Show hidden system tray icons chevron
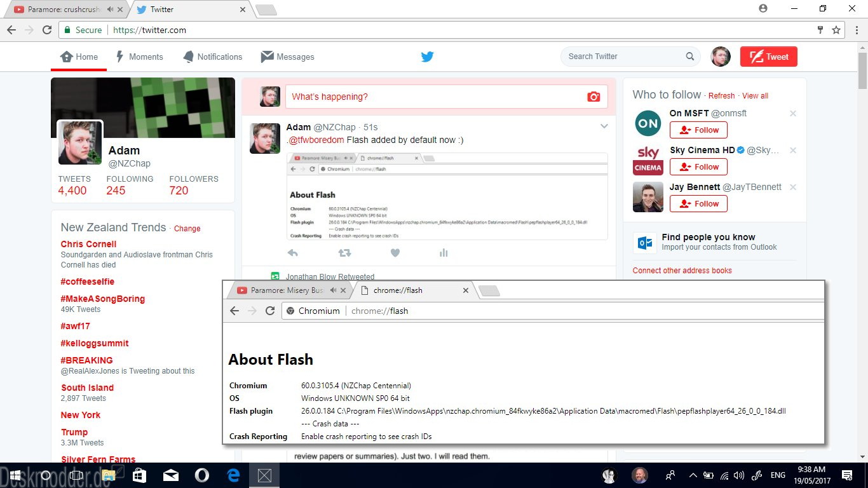Viewport: 868px width, 488px height. click(x=693, y=475)
